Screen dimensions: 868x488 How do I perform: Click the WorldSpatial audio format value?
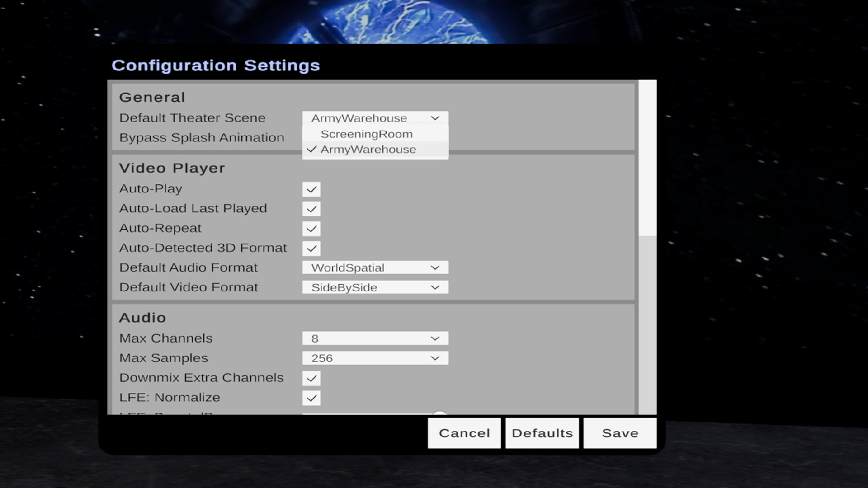click(x=348, y=267)
